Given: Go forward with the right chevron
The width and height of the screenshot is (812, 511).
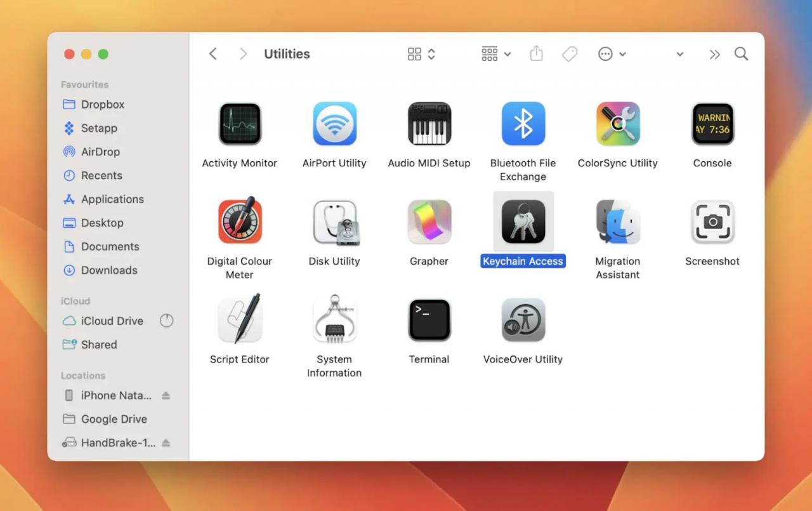Looking at the screenshot, I should click(243, 54).
